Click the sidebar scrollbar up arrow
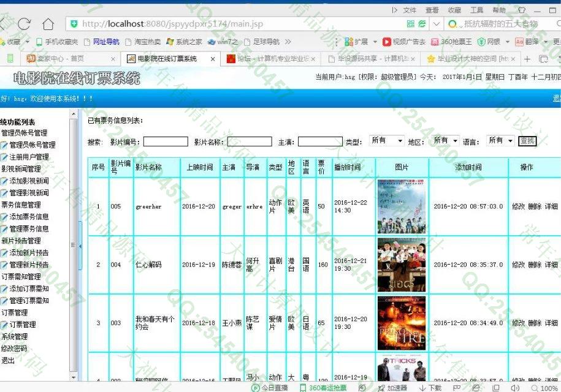 tap(74, 114)
